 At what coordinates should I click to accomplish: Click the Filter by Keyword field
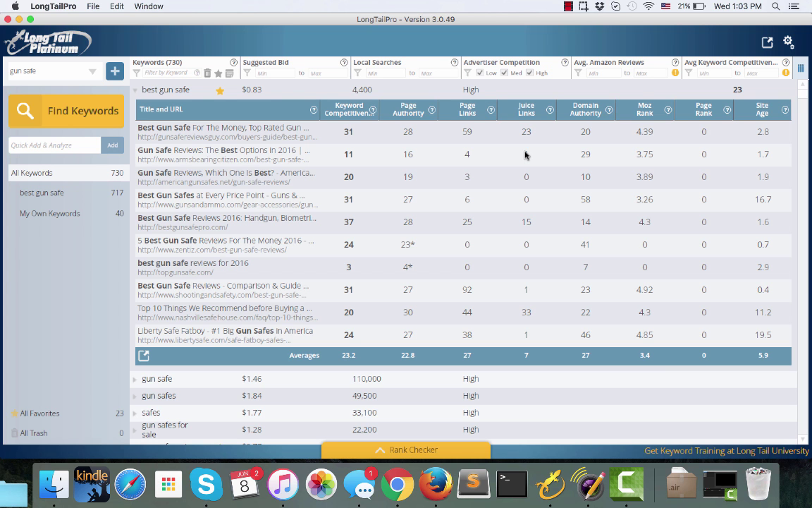(166, 73)
